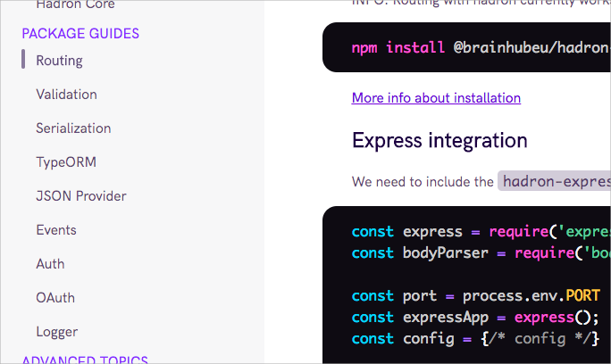The image size is (611, 364).
Task: Open the Auth package guide
Action: [50, 264]
